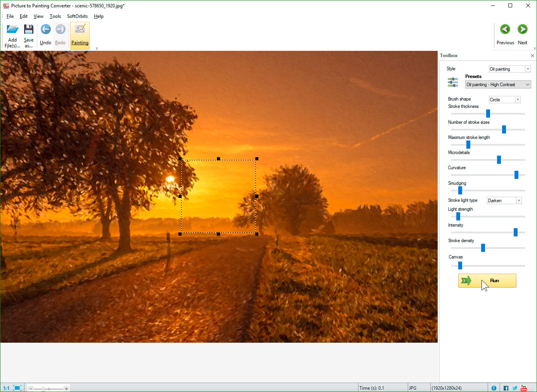Image resolution: width=537 pixels, height=392 pixels.
Task: Click the Time (s): 0.1 status text
Action: [x=372, y=388]
